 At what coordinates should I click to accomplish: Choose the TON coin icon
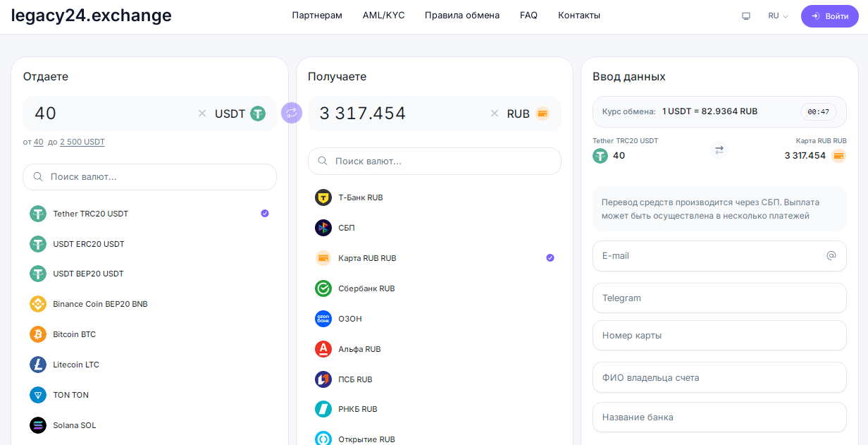[x=38, y=395]
